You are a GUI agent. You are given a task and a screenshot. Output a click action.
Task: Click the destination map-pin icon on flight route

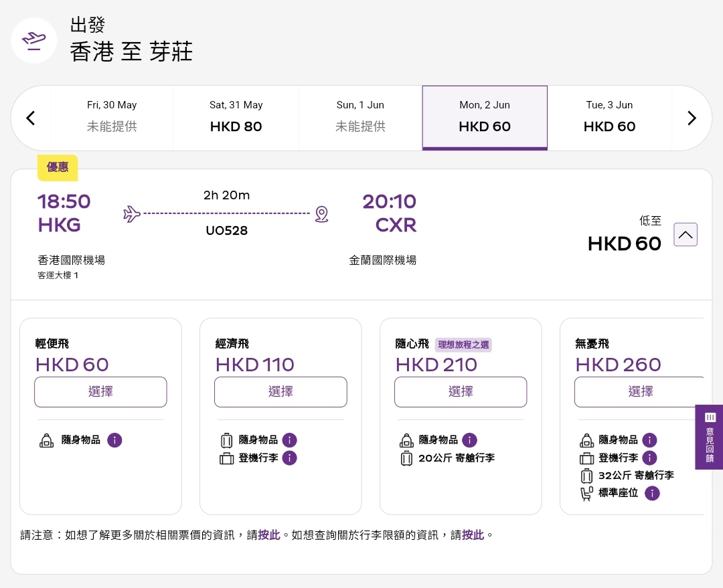(x=322, y=214)
